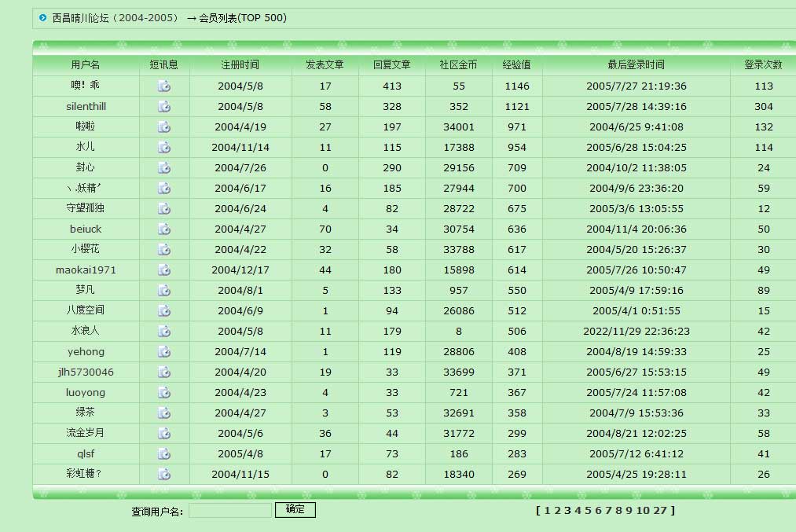Image resolution: width=796 pixels, height=532 pixels.
Task: Send message to user 水儿
Action: pyautogui.click(x=164, y=147)
